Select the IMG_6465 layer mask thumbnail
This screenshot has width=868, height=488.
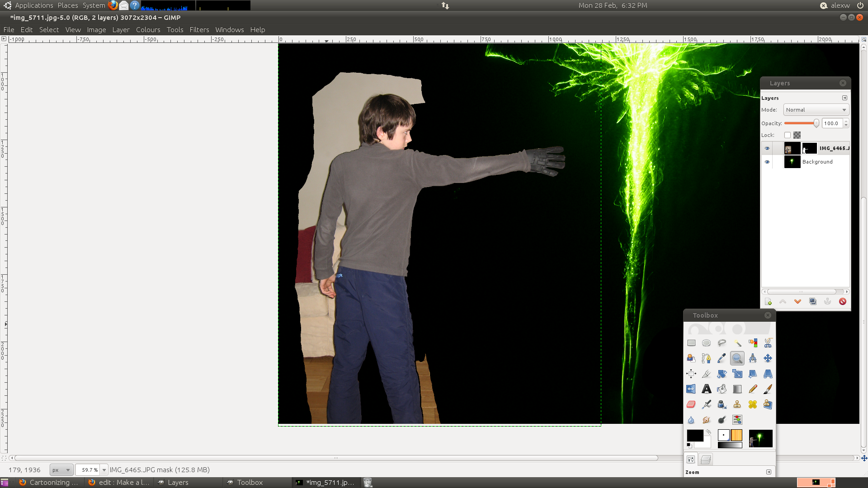809,148
